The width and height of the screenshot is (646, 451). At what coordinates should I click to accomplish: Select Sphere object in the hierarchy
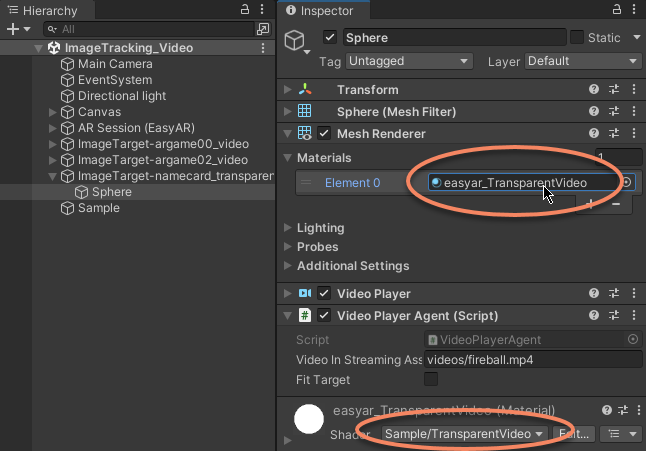[x=110, y=192]
